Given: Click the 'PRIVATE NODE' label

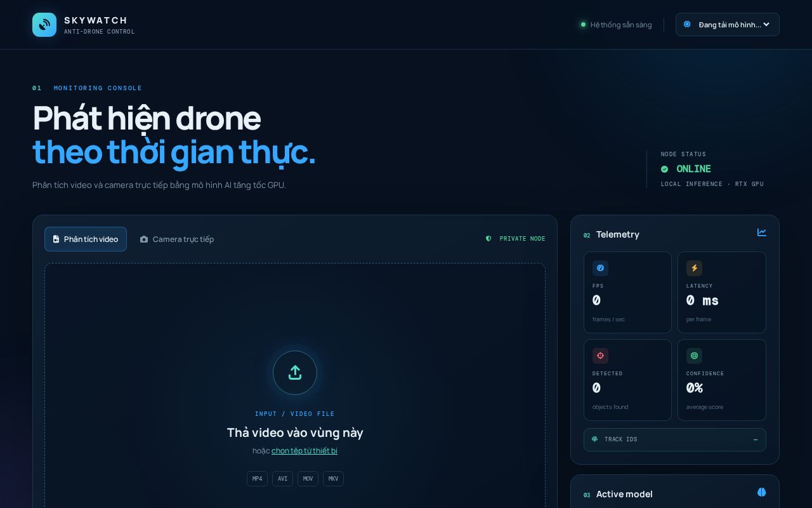Looking at the screenshot, I should pyautogui.click(x=523, y=239).
